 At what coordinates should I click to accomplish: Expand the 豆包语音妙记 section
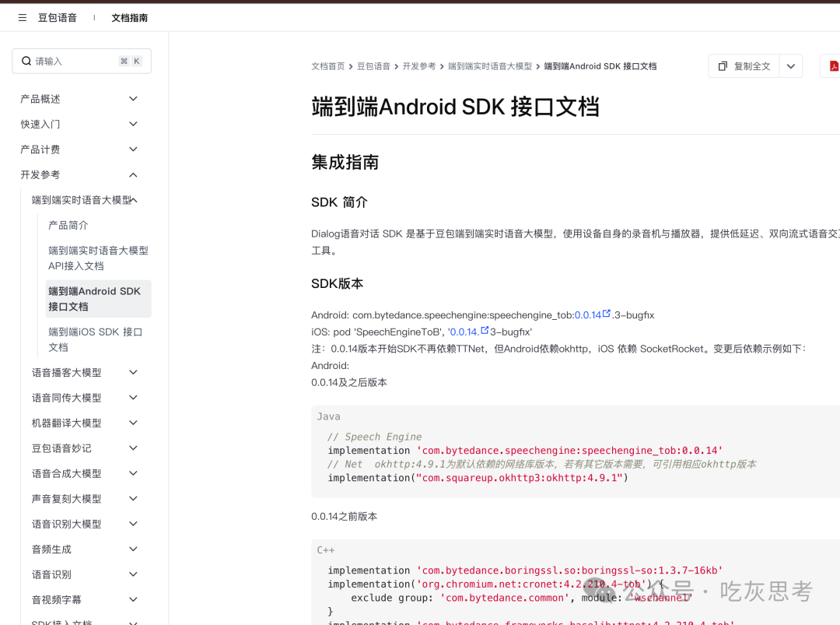coord(134,448)
